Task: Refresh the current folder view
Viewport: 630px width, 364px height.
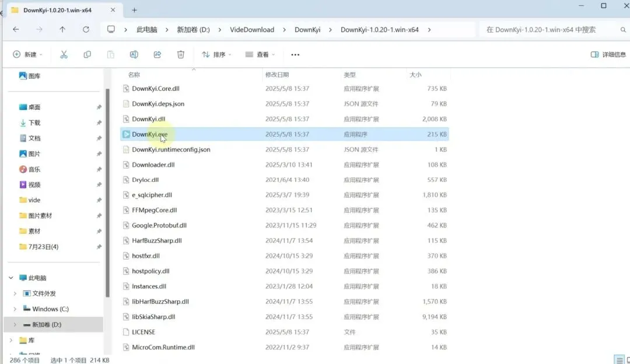Action: [x=86, y=29]
